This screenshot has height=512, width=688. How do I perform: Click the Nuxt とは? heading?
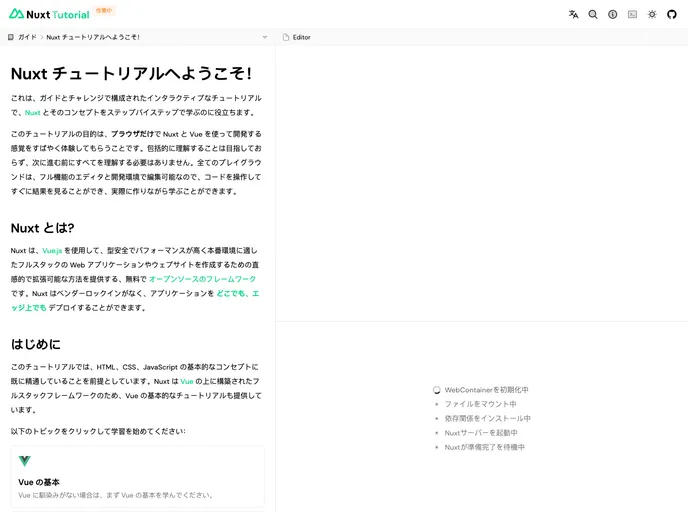(43, 228)
